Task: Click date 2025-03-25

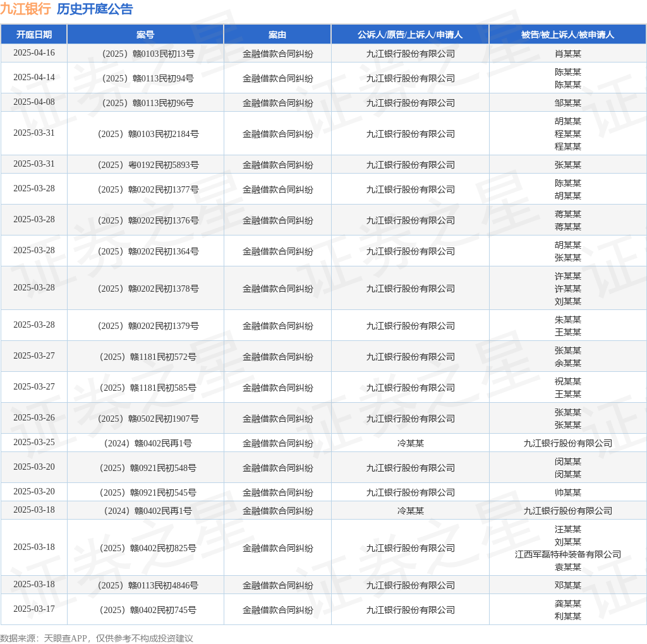Action: pos(34,443)
